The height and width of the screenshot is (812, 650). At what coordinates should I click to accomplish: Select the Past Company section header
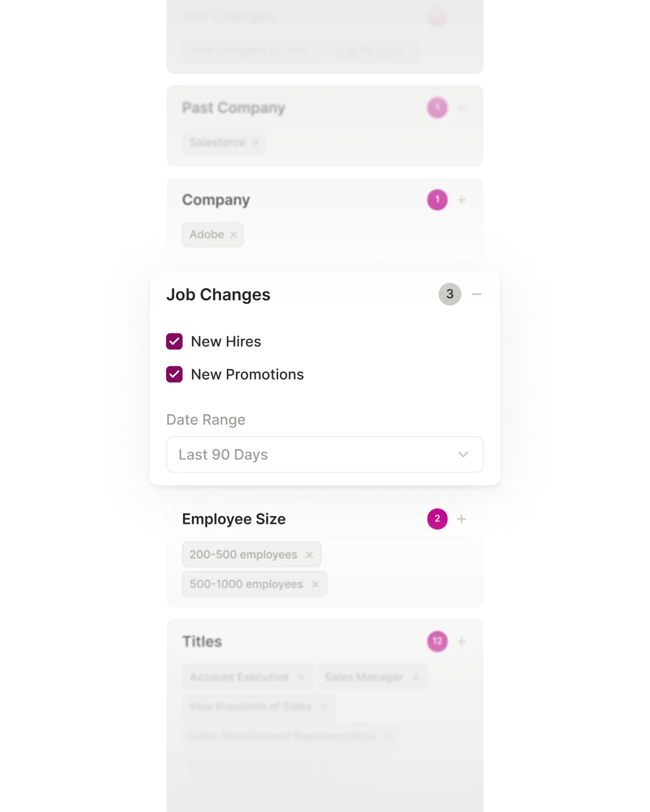point(234,107)
